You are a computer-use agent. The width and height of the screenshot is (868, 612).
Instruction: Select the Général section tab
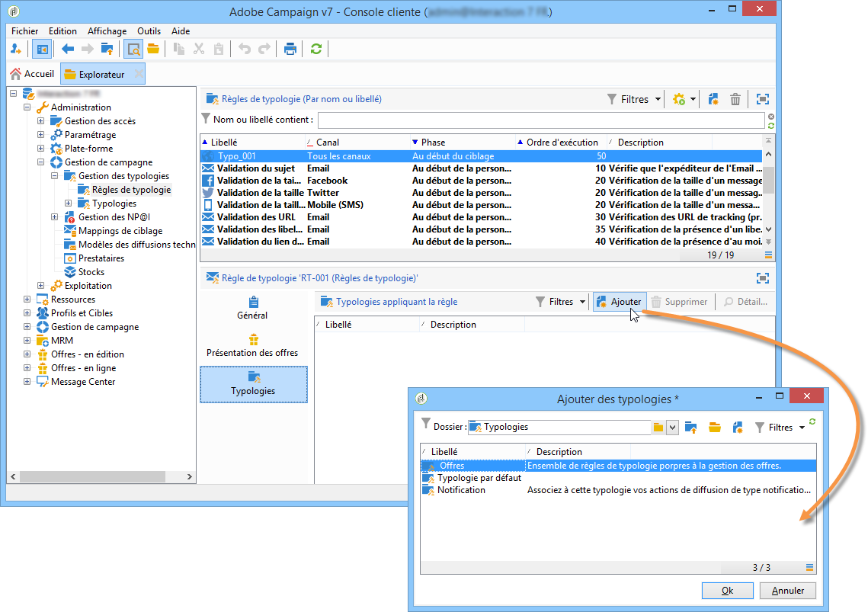click(x=252, y=309)
